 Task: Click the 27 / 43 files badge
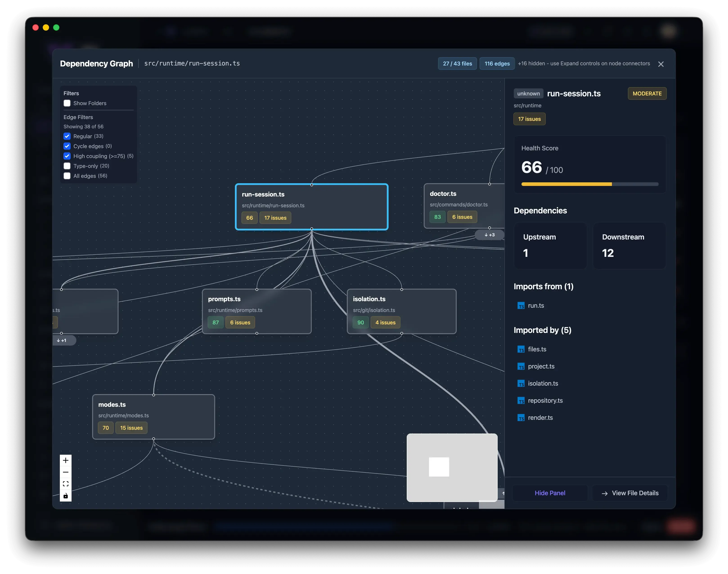coord(457,63)
